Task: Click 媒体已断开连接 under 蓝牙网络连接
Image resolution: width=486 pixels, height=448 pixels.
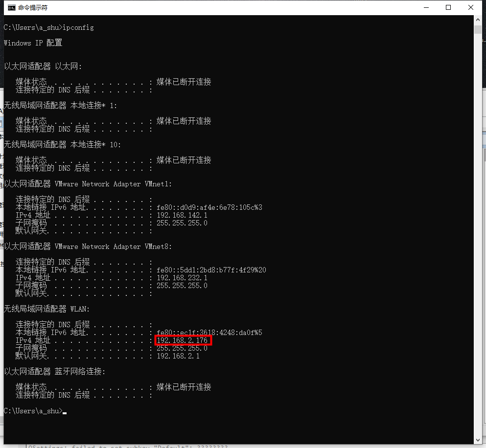Action: 184,387
